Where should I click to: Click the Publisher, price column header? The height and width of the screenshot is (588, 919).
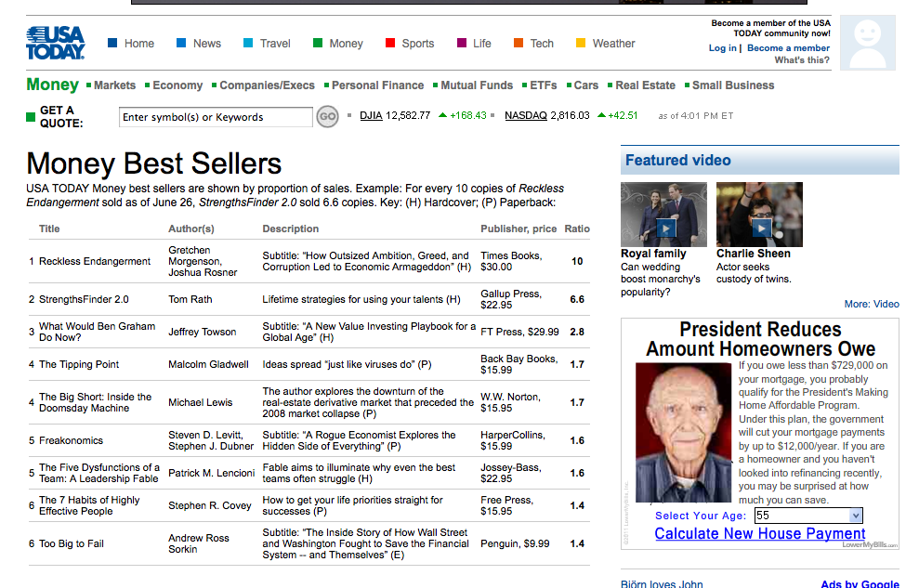[519, 229]
